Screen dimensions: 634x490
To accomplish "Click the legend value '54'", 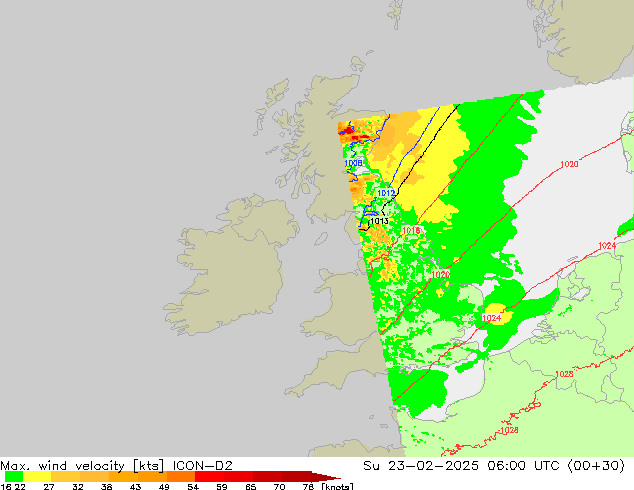I will 193,486.
